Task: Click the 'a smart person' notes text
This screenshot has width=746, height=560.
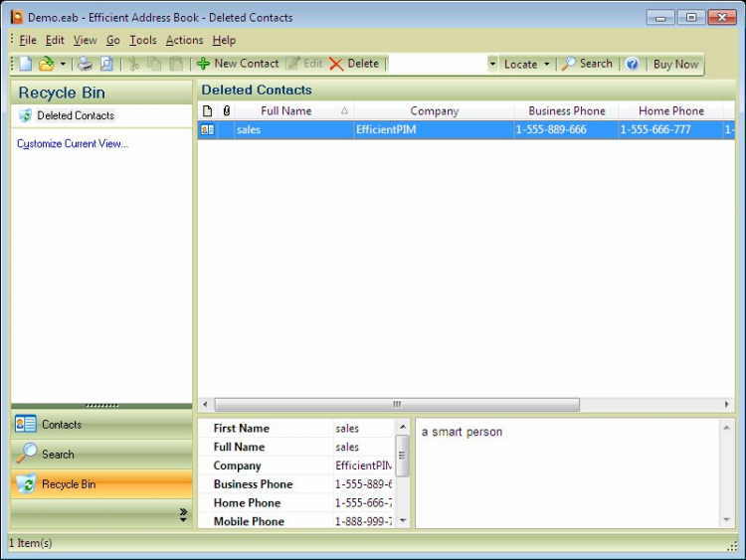Action: point(462,432)
